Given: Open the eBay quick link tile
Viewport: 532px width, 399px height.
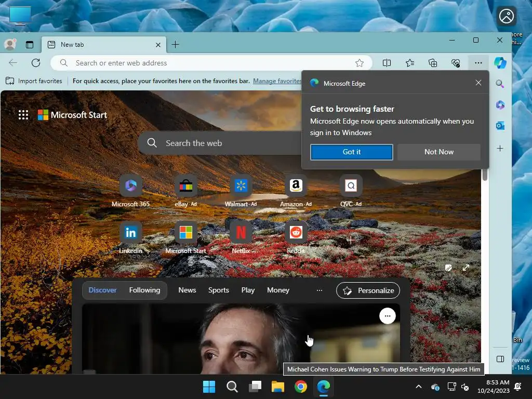Looking at the screenshot, I should pos(185,191).
